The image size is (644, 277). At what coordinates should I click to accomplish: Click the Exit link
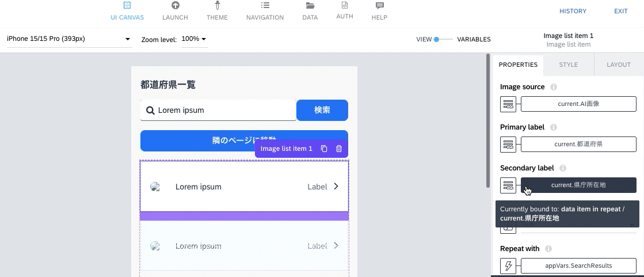620,11
